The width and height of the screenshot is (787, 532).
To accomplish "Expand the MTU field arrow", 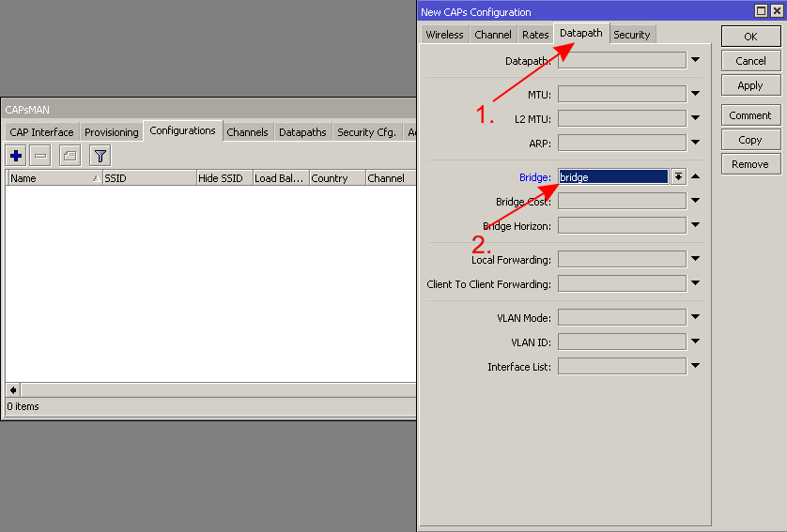I will click(x=696, y=94).
